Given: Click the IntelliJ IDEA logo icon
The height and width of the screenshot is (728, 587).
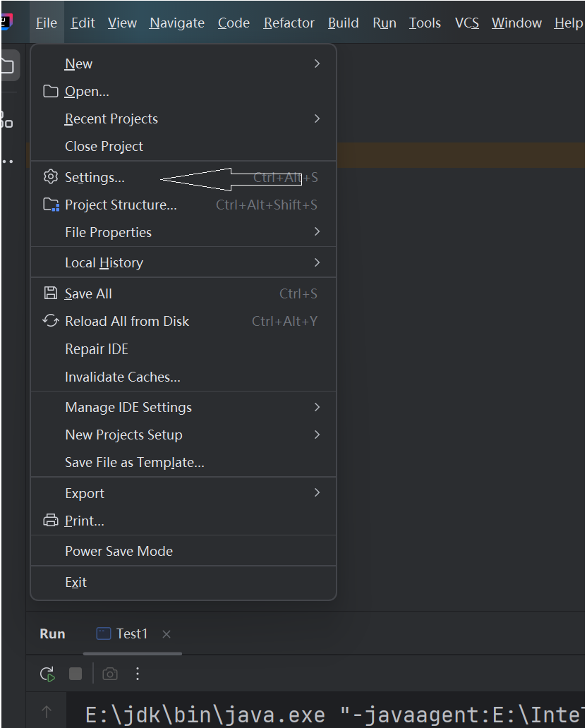Looking at the screenshot, I should (x=6, y=22).
